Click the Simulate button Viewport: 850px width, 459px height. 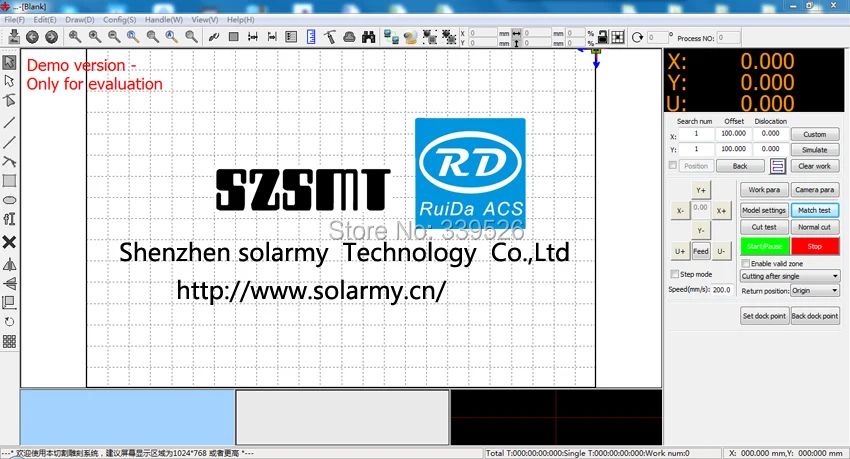point(815,150)
